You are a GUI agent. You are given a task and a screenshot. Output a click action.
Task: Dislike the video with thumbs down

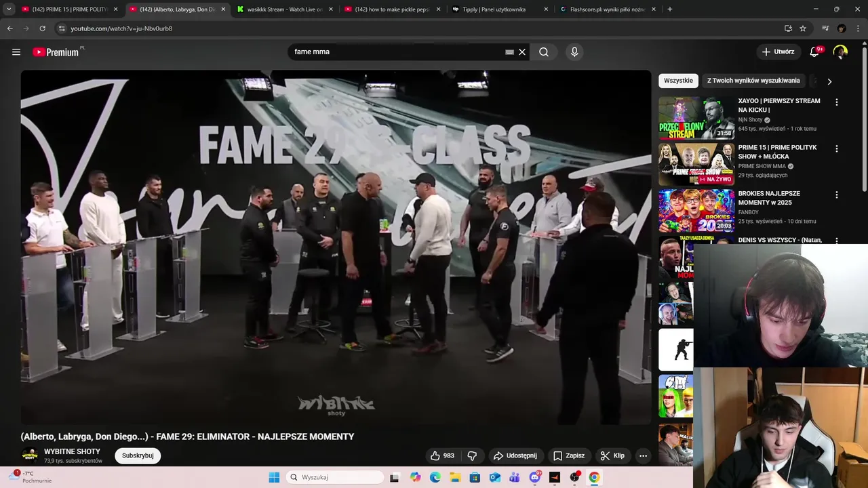473,455
